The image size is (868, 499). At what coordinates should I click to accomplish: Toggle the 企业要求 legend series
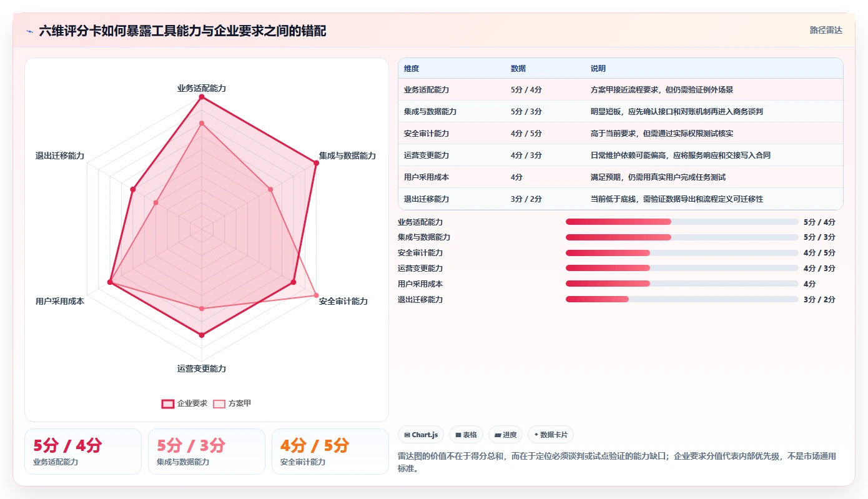pyautogui.click(x=184, y=403)
